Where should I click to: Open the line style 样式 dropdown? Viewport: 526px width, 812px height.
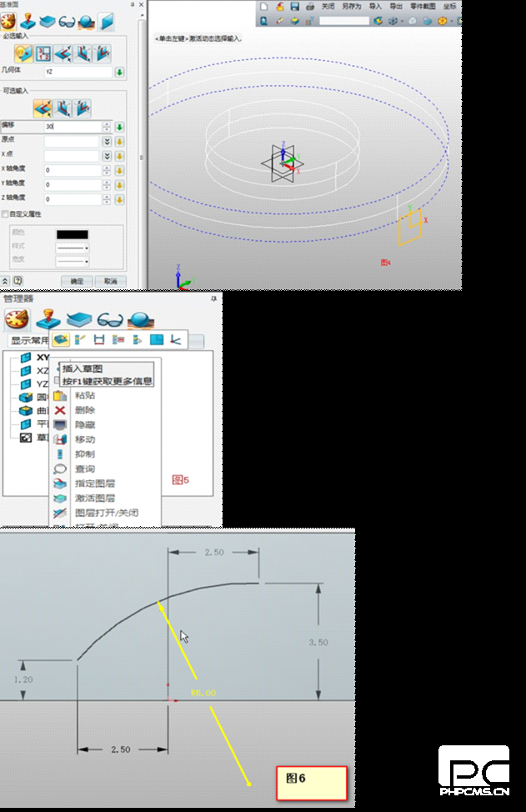click(73, 248)
